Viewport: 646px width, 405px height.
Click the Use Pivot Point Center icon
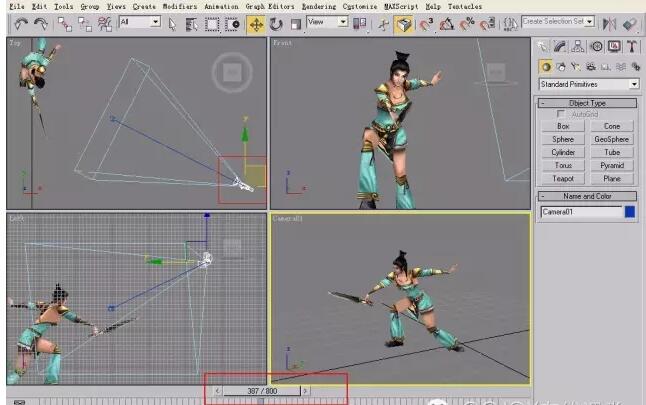coord(360,23)
